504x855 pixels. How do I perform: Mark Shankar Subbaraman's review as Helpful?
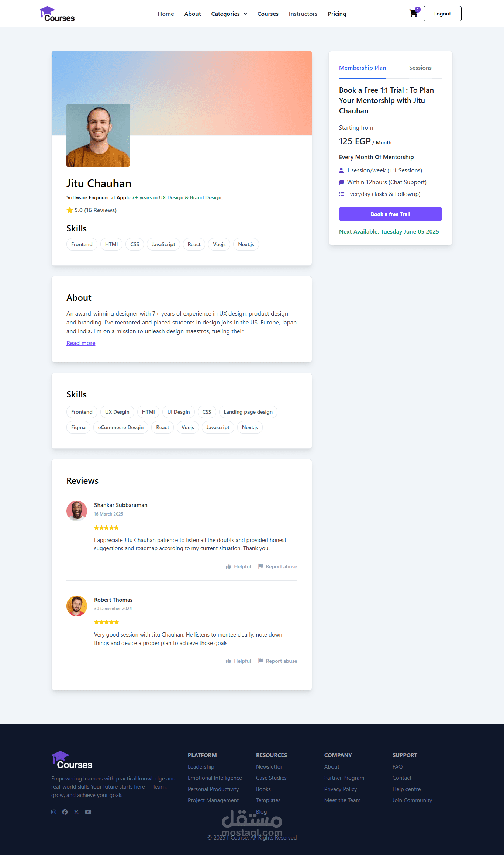(x=238, y=566)
